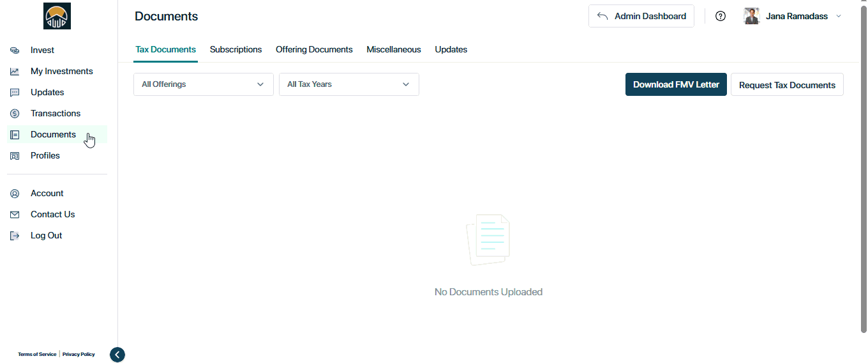Click back arrow in Admin Dashboard button
Screen dimensions: 868x363
pyautogui.click(x=602, y=16)
